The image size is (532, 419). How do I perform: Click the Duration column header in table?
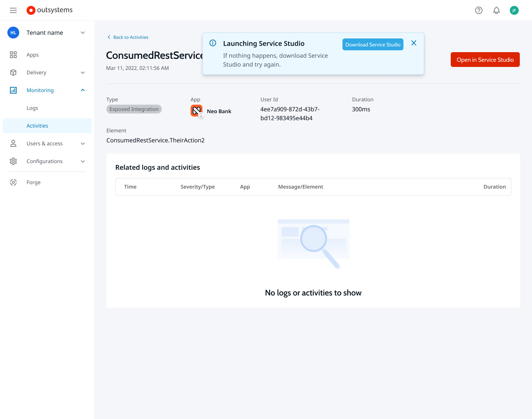click(x=495, y=187)
